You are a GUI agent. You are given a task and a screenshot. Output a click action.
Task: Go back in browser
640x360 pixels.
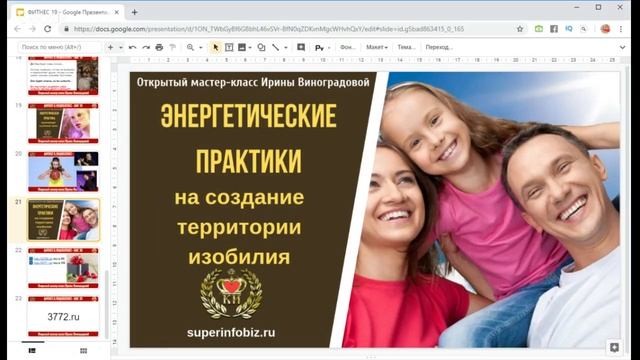(x=17, y=29)
